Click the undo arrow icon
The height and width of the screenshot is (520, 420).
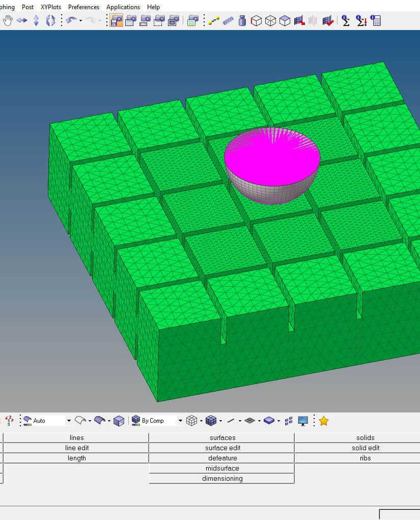coord(71,20)
